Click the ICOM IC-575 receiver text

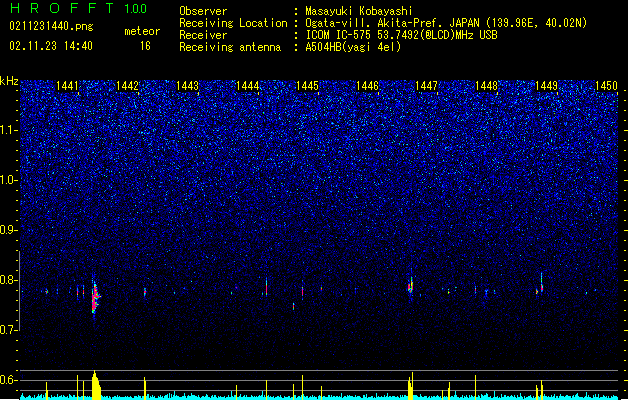click(401, 35)
